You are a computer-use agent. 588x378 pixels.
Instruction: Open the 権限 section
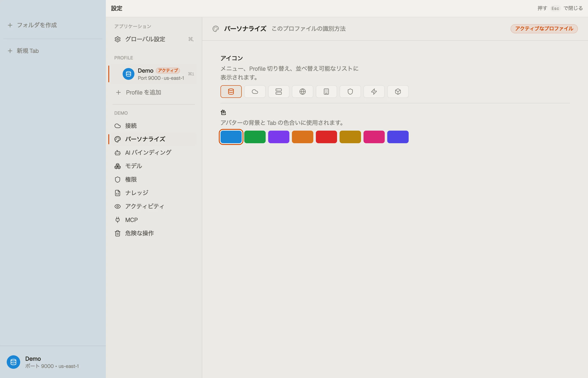(x=154, y=179)
